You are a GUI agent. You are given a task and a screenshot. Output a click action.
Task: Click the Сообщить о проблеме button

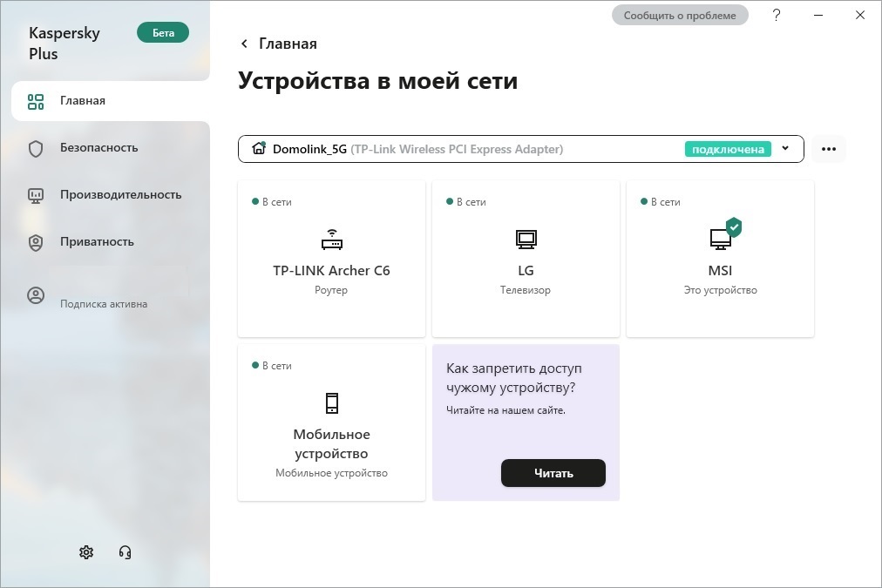point(680,15)
